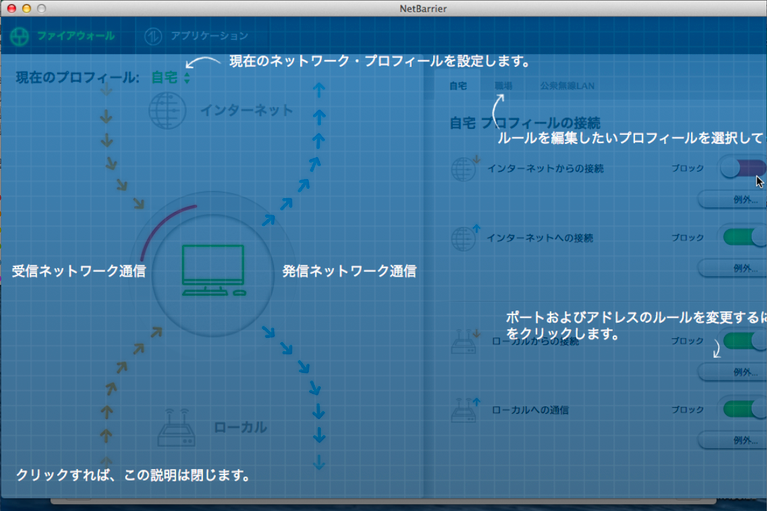The height and width of the screenshot is (511, 767).
Task: Open 例外 for インターネットへの接続
Action: [x=732, y=268]
